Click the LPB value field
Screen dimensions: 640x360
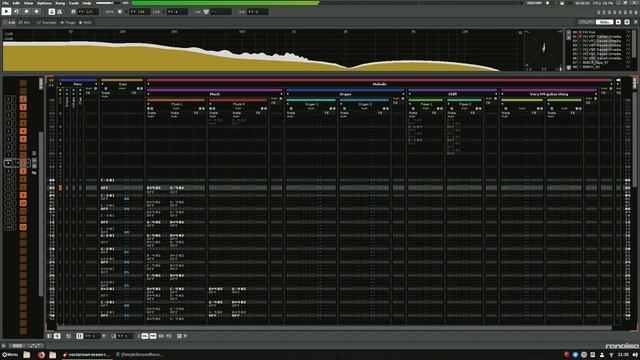pos(178,12)
